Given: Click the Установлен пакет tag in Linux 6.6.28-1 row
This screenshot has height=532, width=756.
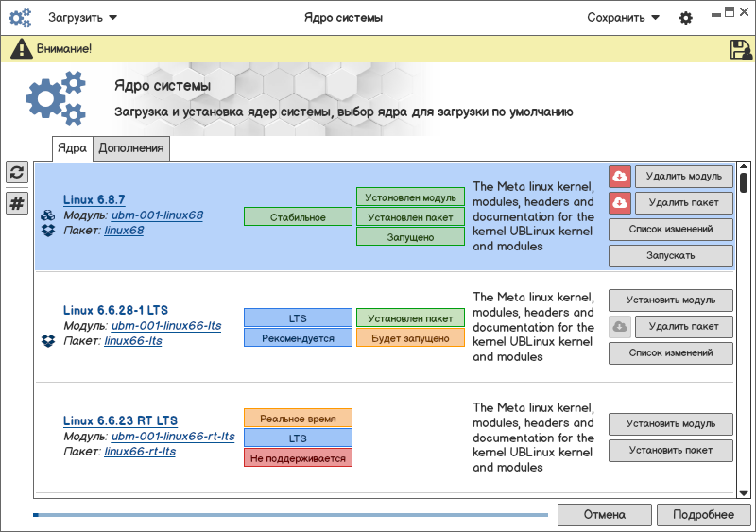Looking at the screenshot, I should pos(410,317).
